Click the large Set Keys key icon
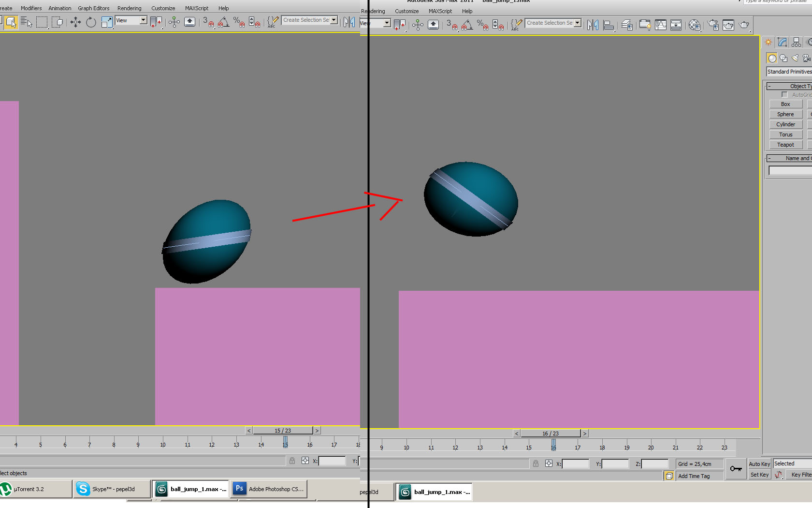 click(736, 468)
